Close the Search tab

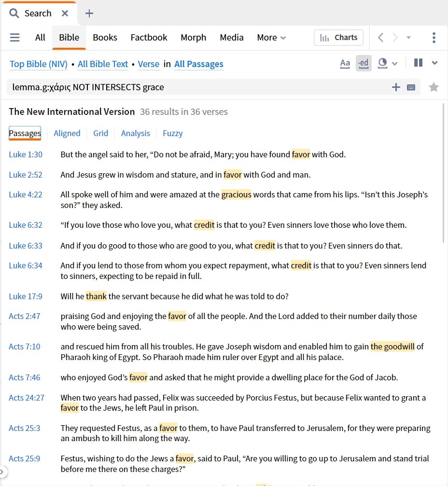pos(65,14)
